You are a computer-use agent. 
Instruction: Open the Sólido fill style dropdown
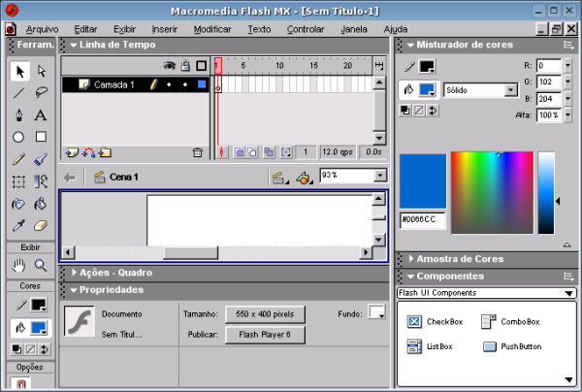coord(511,90)
